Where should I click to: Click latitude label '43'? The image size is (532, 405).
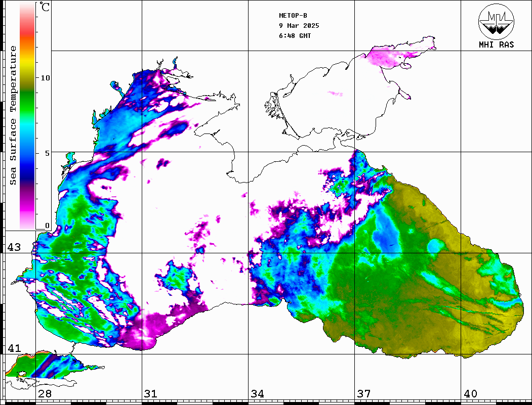[x=14, y=247]
